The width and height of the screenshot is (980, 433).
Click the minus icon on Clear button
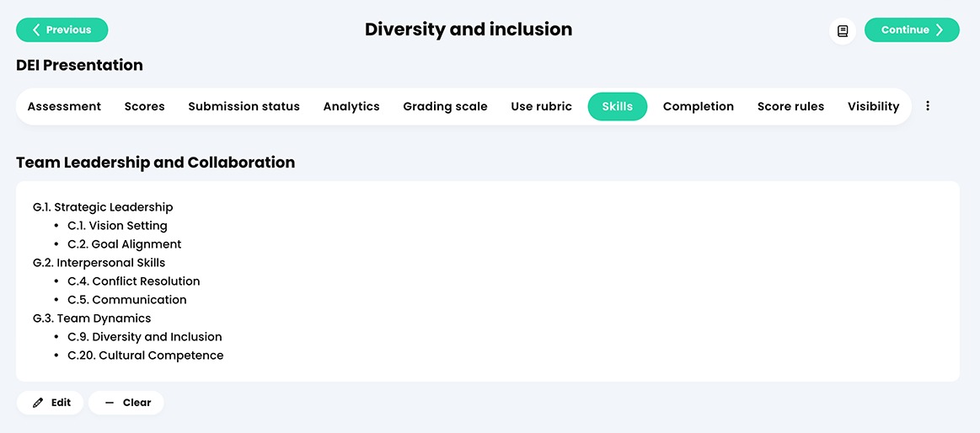110,403
